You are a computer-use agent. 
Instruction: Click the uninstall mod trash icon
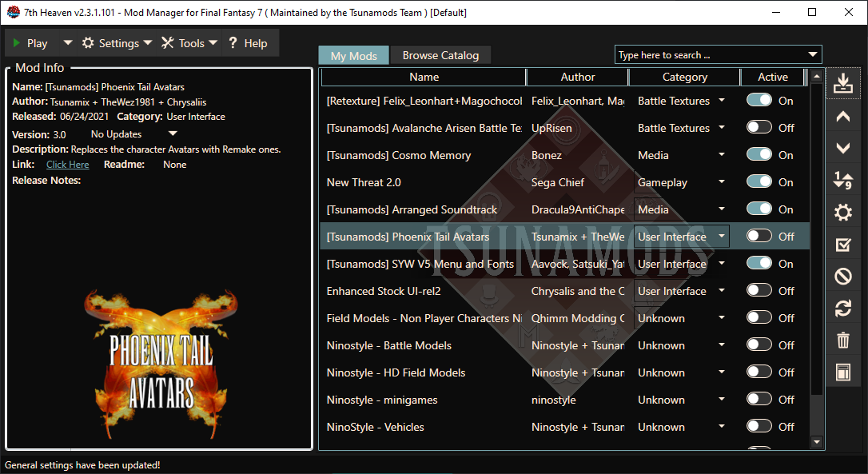click(842, 340)
